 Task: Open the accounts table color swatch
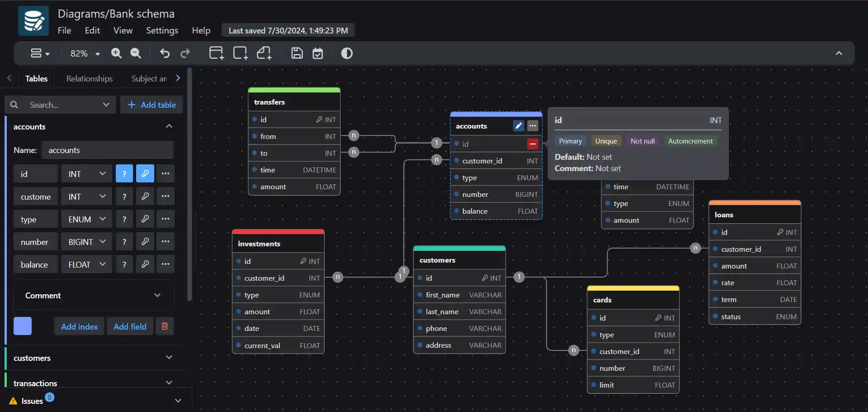(23, 326)
